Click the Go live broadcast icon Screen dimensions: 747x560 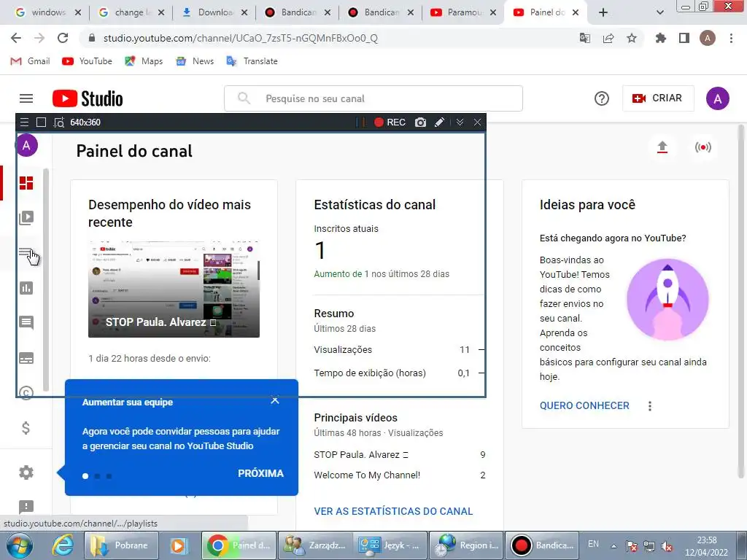703,147
